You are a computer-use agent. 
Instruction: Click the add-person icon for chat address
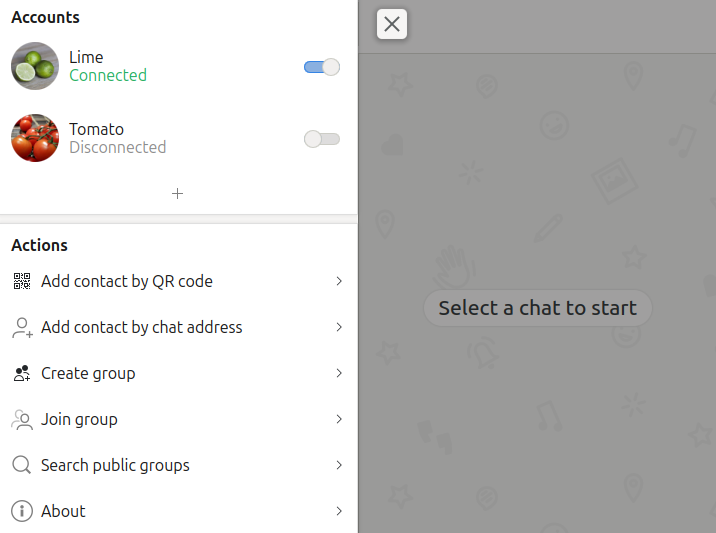tap(22, 327)
